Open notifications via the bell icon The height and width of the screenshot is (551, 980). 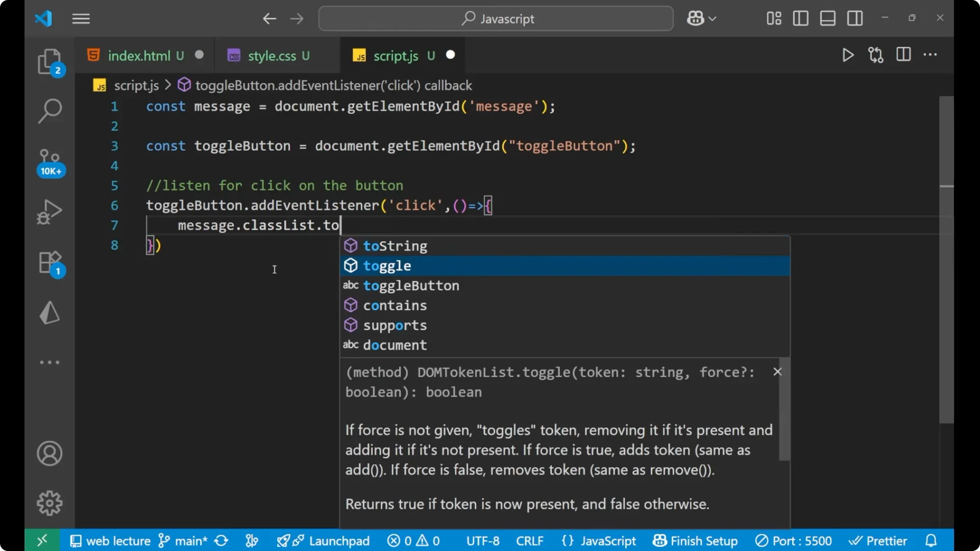click(930, 540)
